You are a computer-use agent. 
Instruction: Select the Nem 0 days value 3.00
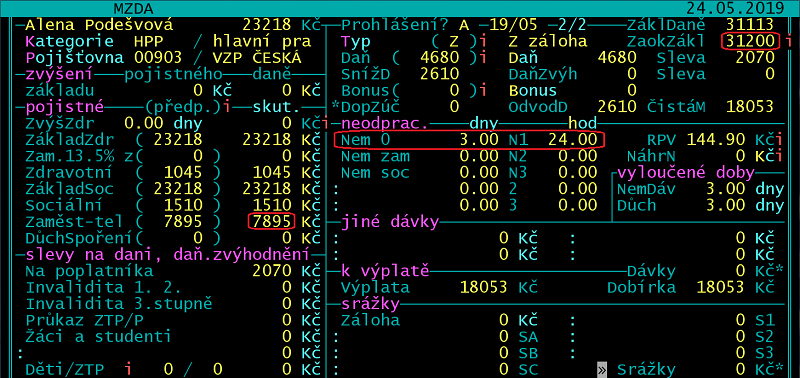(479, 140)
